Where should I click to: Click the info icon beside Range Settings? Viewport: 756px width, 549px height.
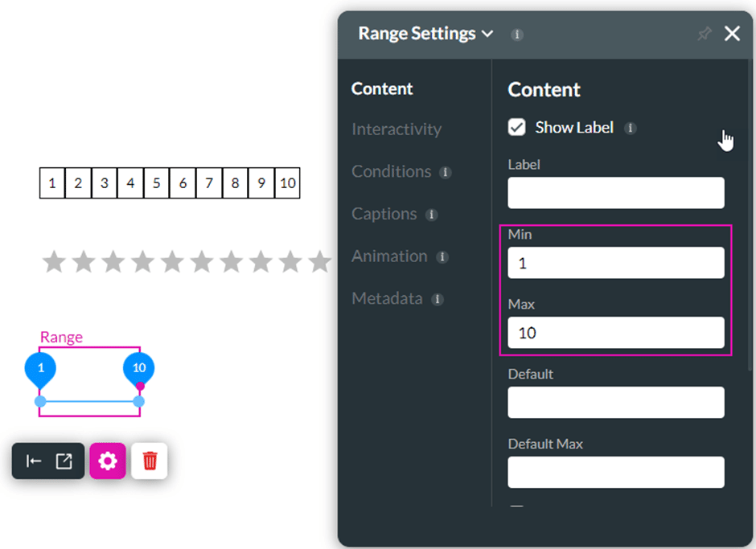517,35
